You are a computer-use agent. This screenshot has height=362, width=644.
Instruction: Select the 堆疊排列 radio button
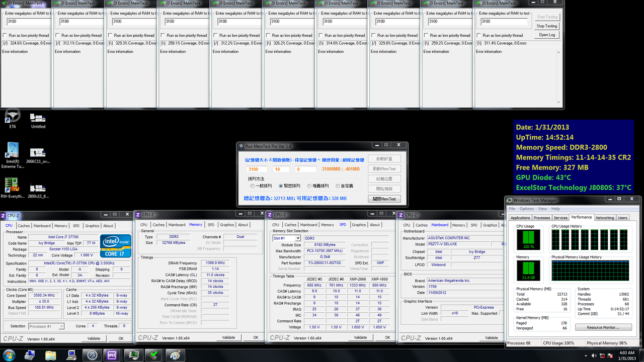click(309, 186)
